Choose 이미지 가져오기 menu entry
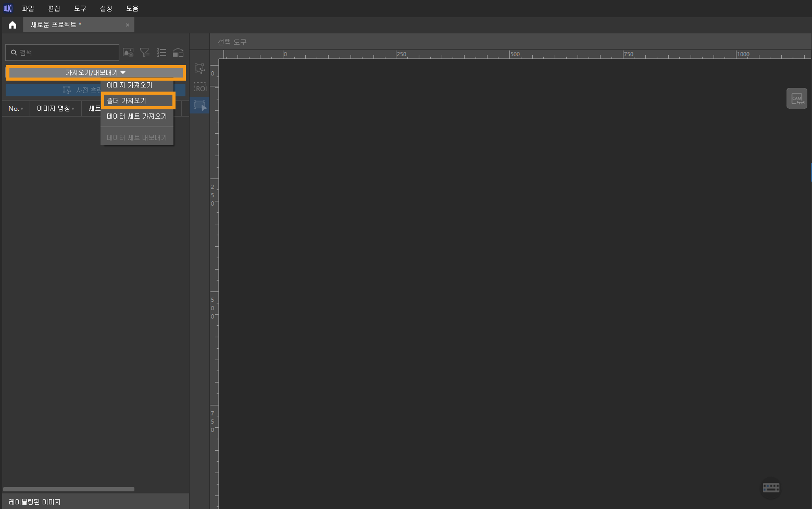The height and width of the screenshot is (509, 812). point(130,85)
